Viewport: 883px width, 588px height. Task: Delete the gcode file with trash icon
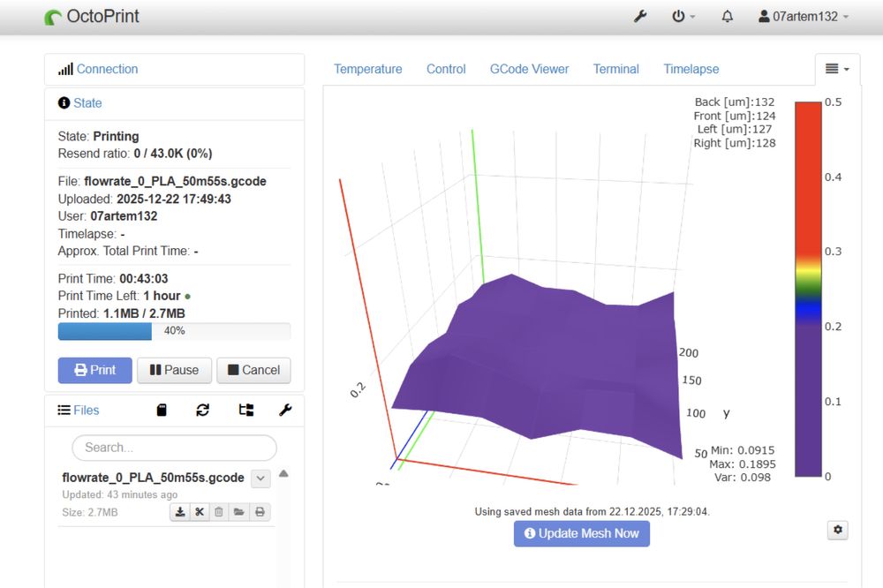(x=219, y=512)
